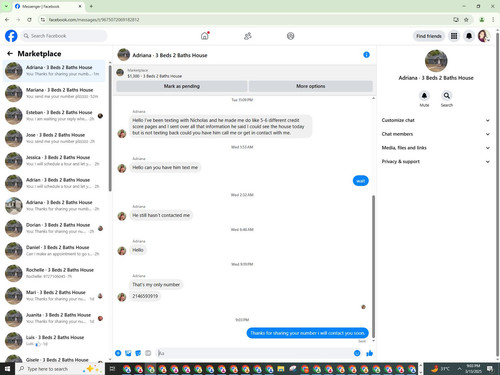Search within the conversation
The height and width of the screenshot is (375, 500).
(447, 96)
